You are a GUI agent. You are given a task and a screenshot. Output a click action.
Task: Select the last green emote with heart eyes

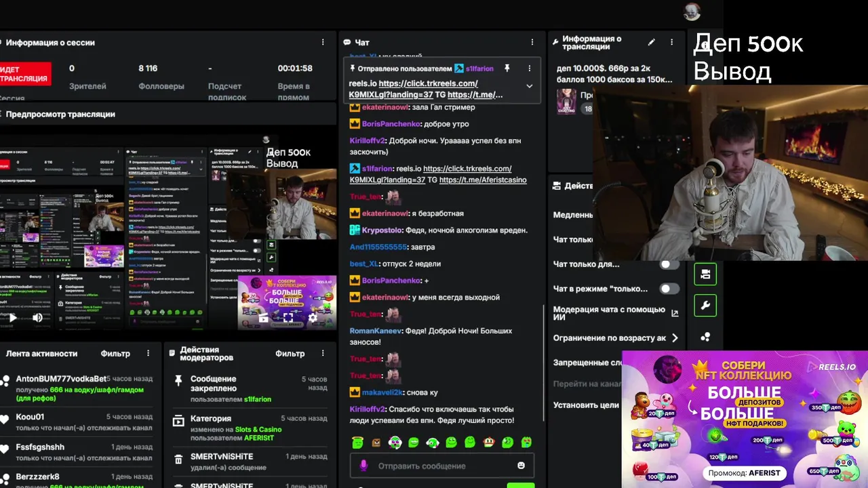coord(526,443)
